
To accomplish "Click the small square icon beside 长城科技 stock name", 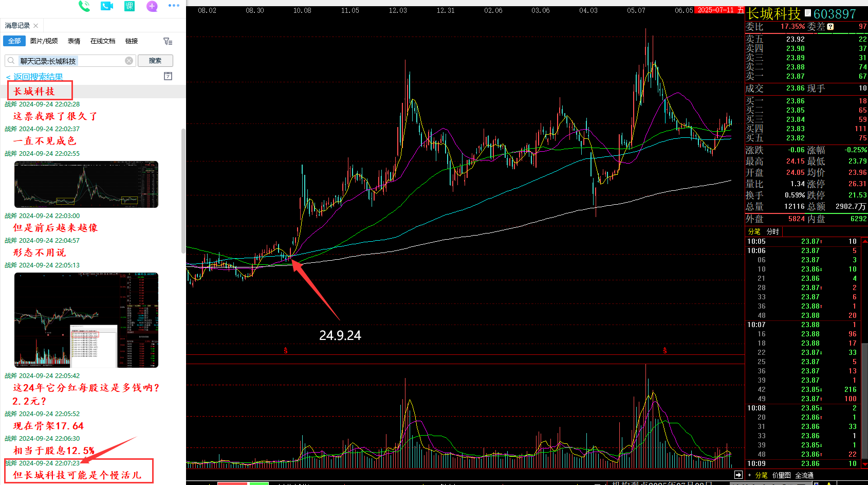I will pyautogui.click(x=807, y=13).
